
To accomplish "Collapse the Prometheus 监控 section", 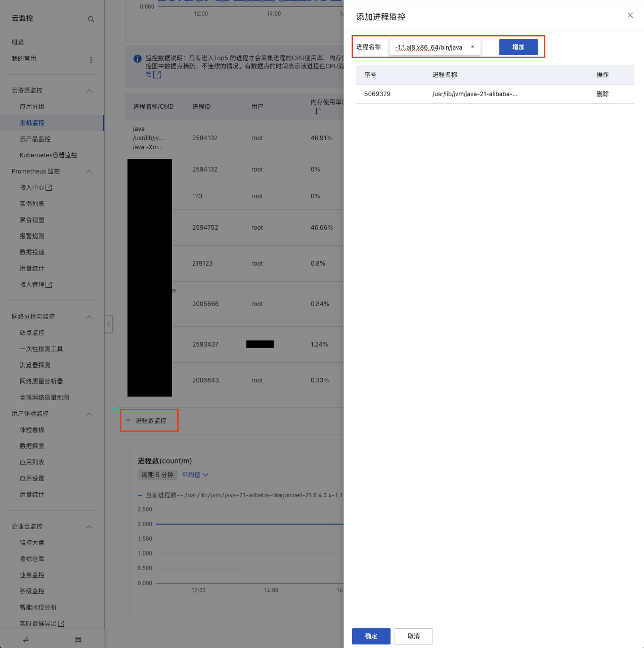I will 89,171.
